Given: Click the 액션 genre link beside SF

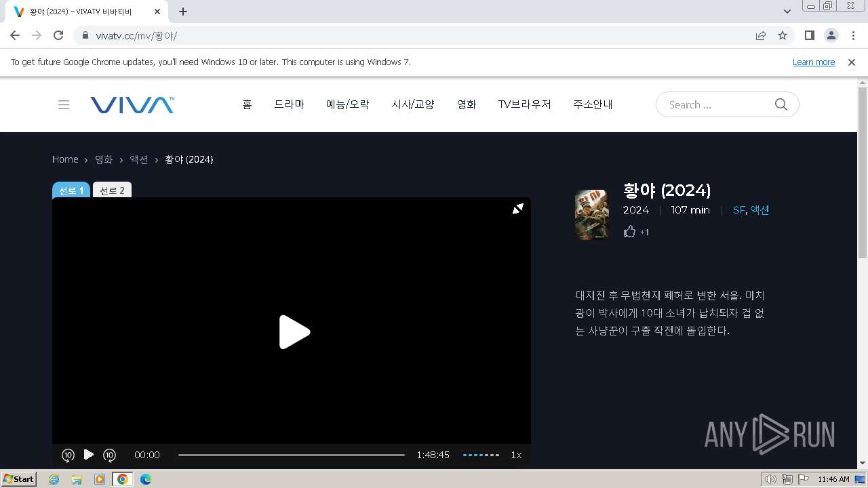Looking at the screenshot, I should (759, 210).
